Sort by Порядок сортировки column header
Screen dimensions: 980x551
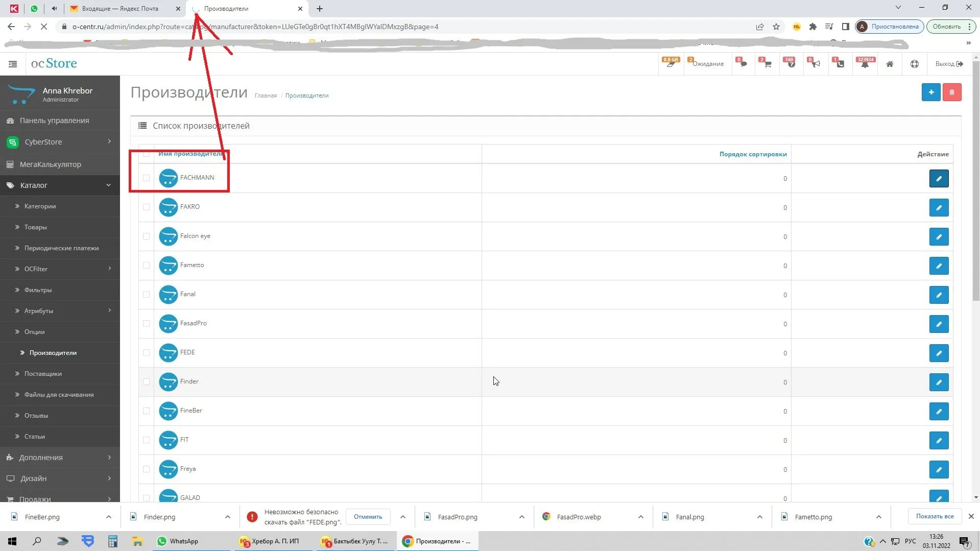(753, 154)
